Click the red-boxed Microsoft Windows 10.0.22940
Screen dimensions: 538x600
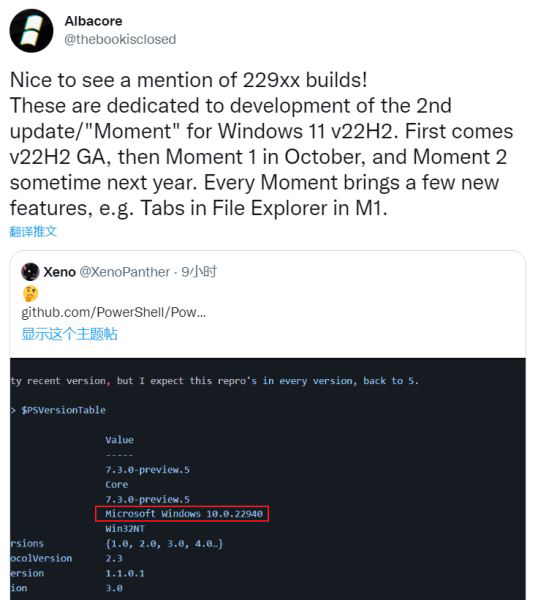tap(182, 514)
